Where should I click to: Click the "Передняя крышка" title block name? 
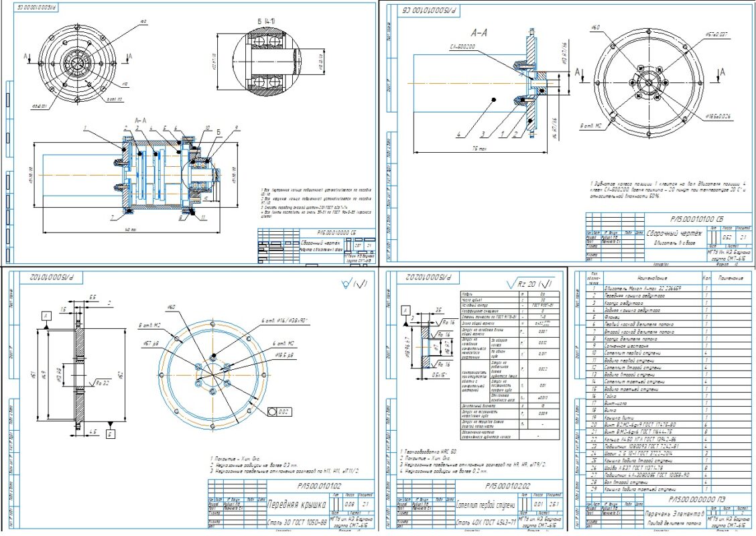click(296, 505)
